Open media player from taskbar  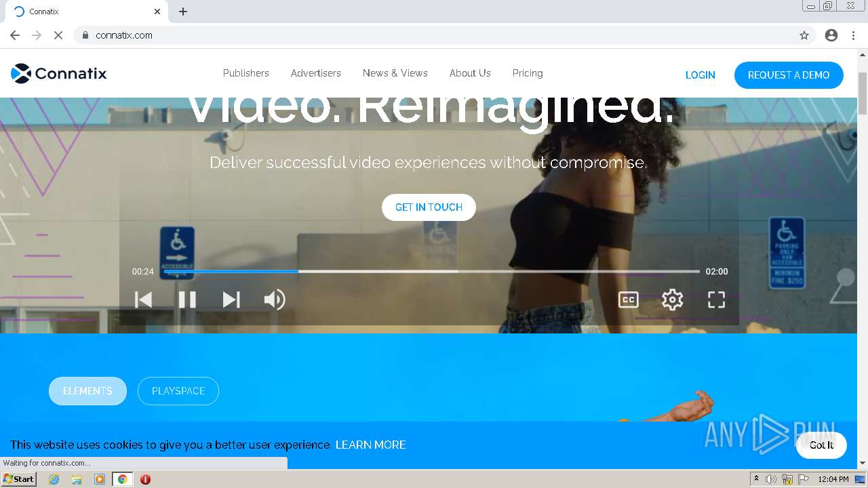100,479
